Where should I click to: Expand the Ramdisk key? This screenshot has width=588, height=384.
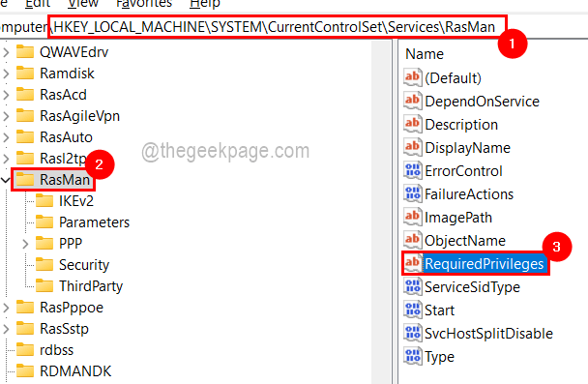6,74
